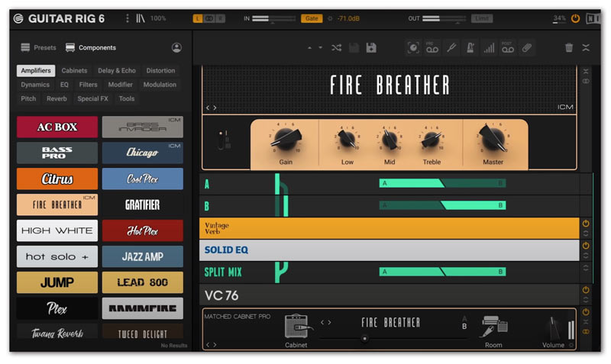
Task: Select the Lead 800 amplifier
Action: pos(143,282)
